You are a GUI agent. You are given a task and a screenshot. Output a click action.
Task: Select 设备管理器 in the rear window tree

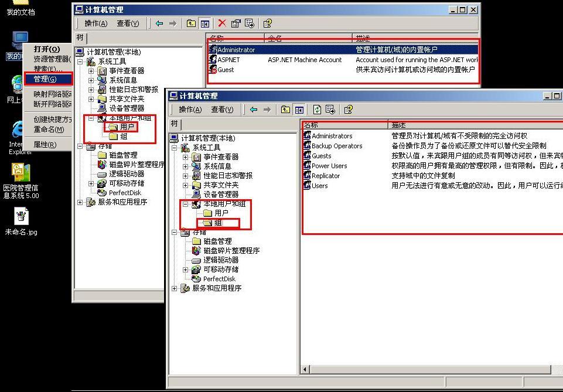click(x=121, y=108)
